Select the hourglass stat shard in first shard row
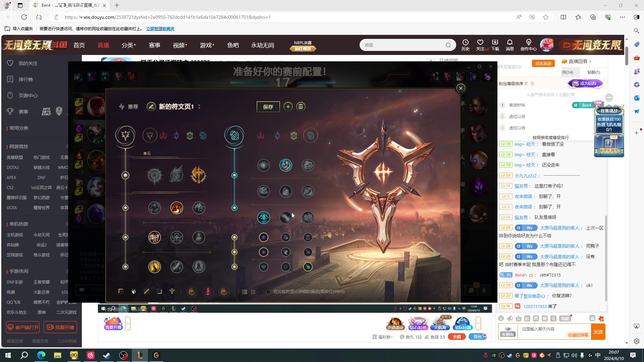The height and width of the screenshot is (362, 644). click(308, 237)
